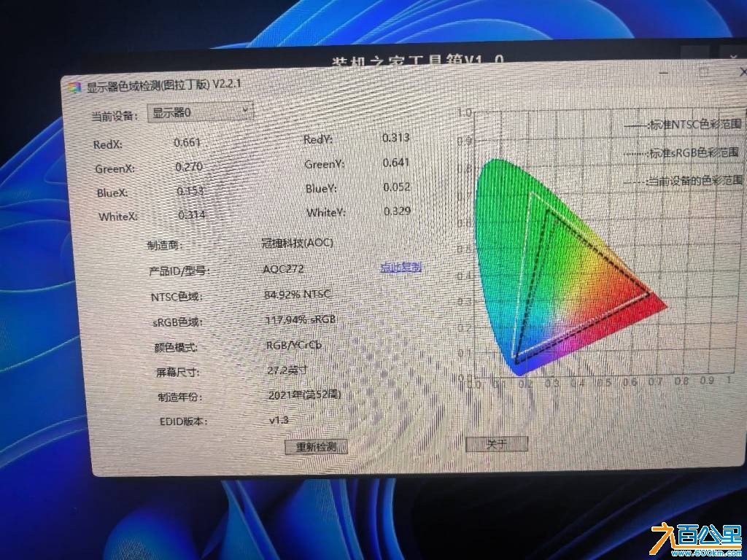The image size is (747, 560).
Task: Click the NTSC色域 label
Action: pos(177,297)
